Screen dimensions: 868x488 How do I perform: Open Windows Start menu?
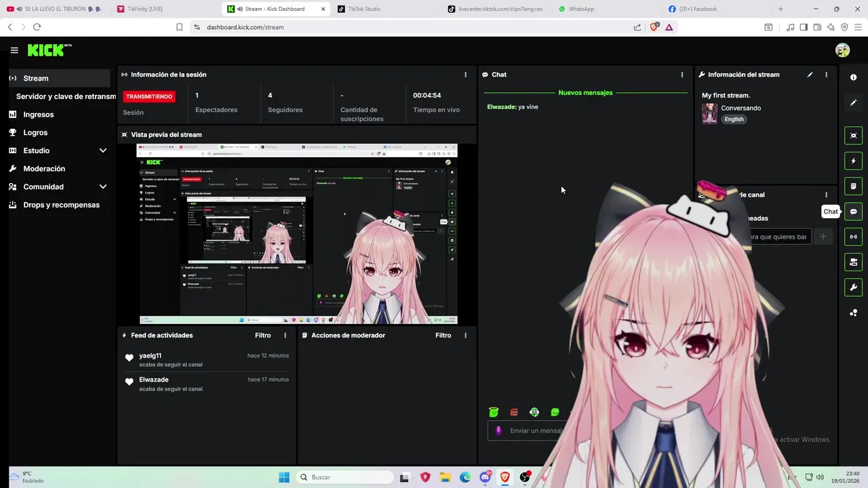tap(283, 477)
